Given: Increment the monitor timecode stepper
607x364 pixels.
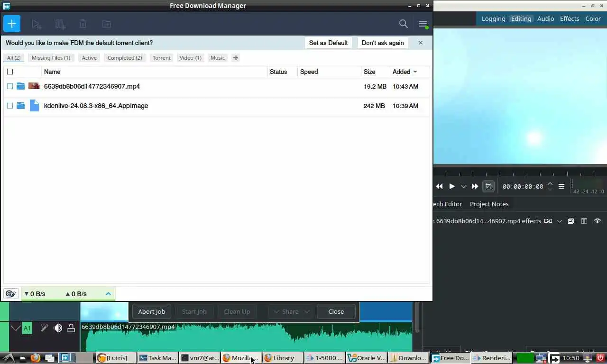Looking at the screenshot, I should [x=550, y=183].
